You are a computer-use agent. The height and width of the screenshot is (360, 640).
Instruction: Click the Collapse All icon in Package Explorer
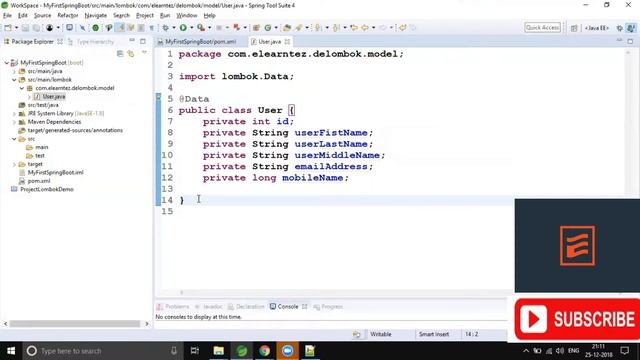[120, 53]
